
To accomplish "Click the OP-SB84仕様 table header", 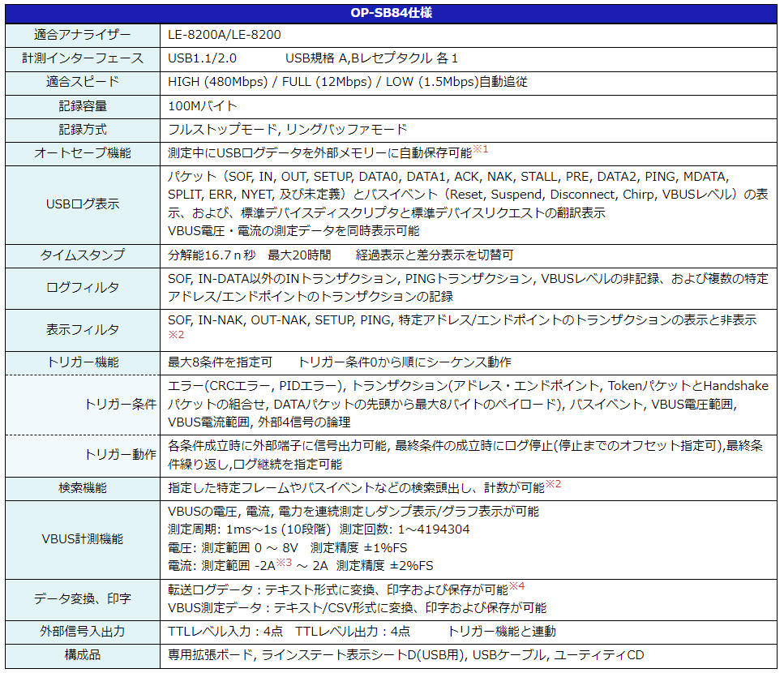I will pos(391,13).
